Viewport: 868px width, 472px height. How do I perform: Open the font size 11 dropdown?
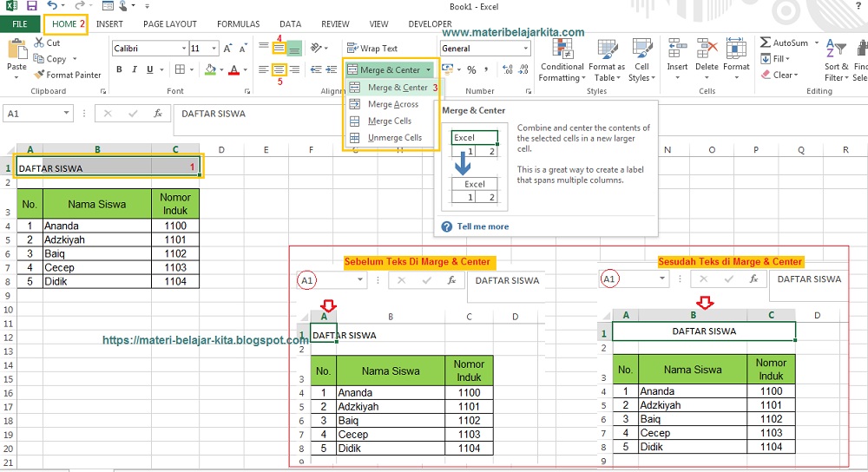click(x=214, y=48)
